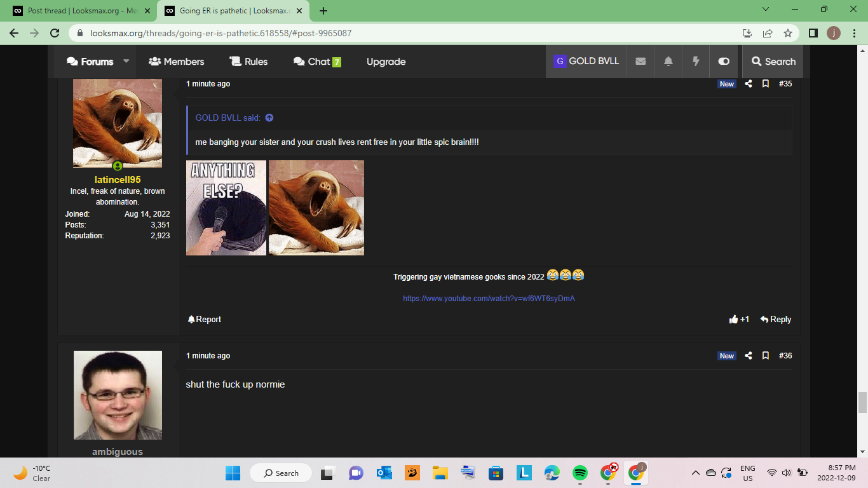The width and height of the screenshot is (868, 488).
Task: Jump to quoted GOLD BVLL post
Action: click(269, 118)
